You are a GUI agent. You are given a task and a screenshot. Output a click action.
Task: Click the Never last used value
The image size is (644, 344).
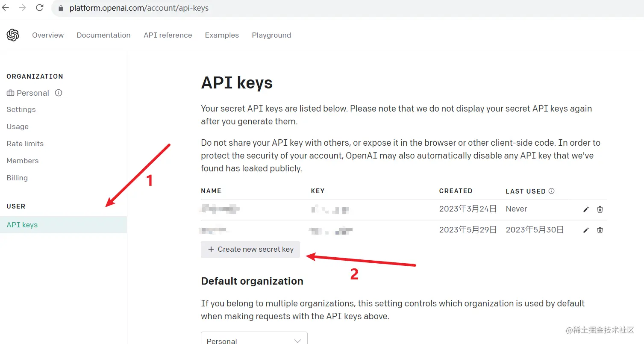point(516,209)
